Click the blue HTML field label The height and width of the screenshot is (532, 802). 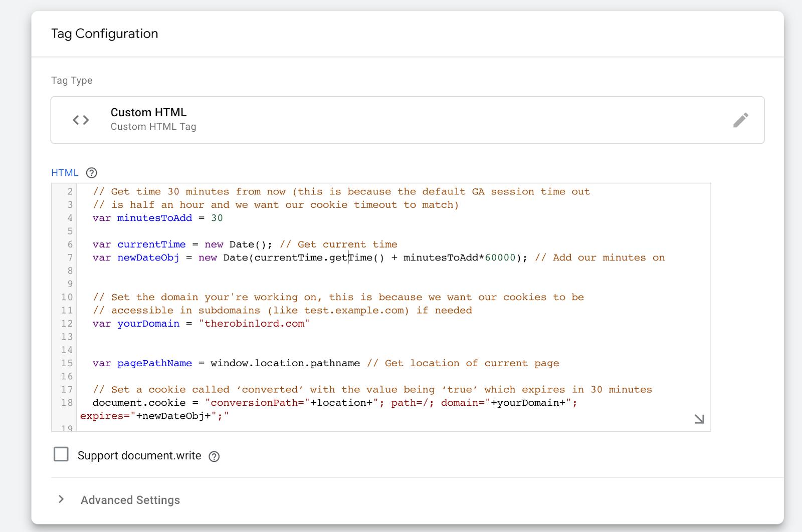[x=65, y=173]
